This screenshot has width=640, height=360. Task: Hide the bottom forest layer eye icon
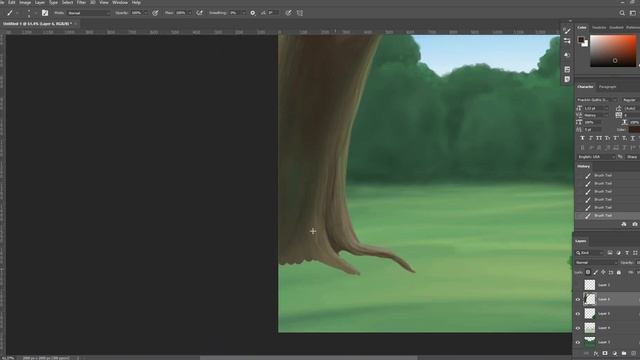click(x=578, y=342)
